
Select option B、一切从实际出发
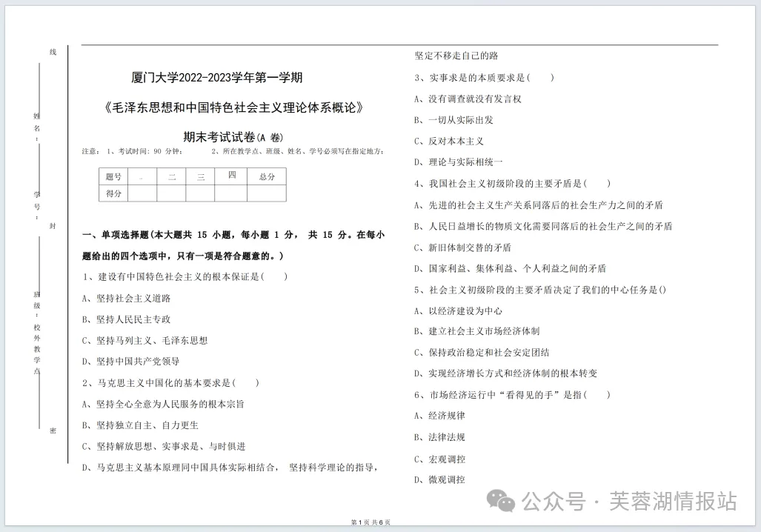coord(453,120)
